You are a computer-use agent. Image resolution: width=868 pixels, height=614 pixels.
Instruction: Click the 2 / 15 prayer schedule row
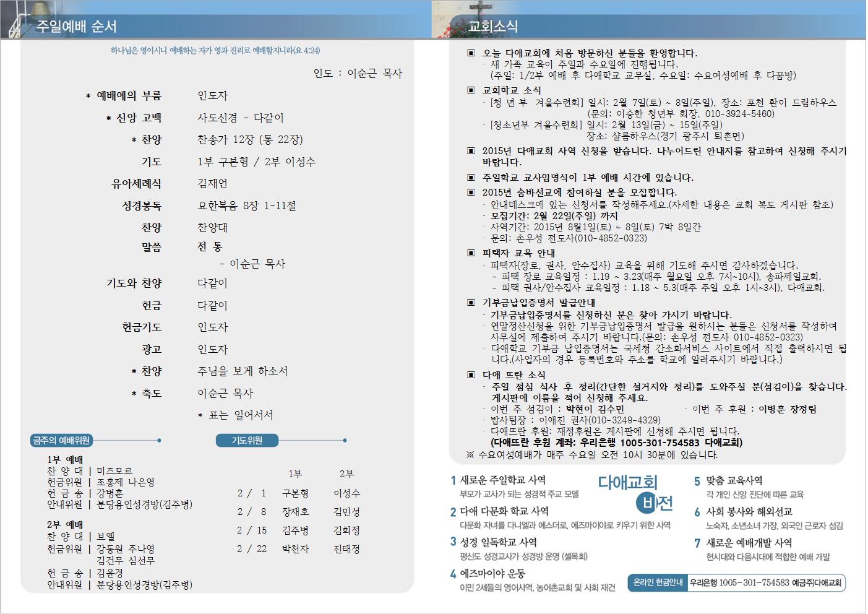click(x=298, y=530)
